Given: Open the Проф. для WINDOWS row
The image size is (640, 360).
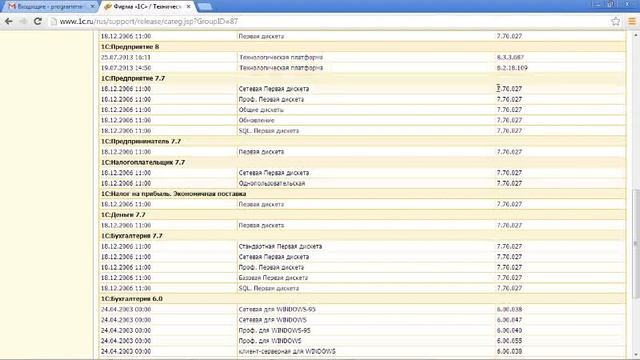Looking at the screenshot, I should pos(270,341).
